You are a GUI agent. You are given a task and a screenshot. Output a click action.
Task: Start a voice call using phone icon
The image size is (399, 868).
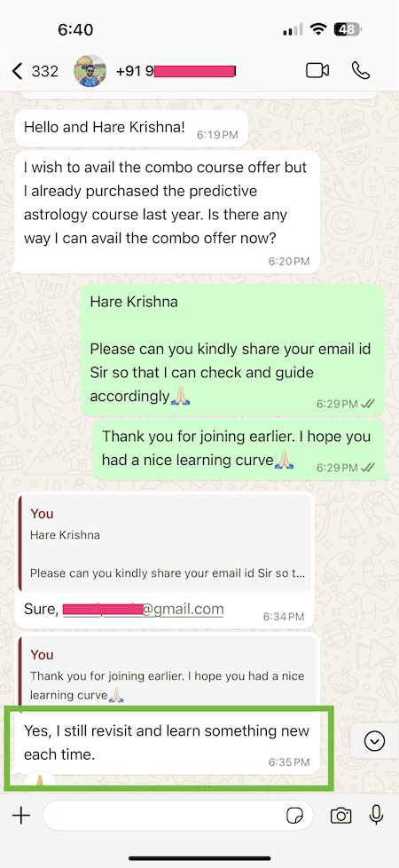[x=361, y=70]
